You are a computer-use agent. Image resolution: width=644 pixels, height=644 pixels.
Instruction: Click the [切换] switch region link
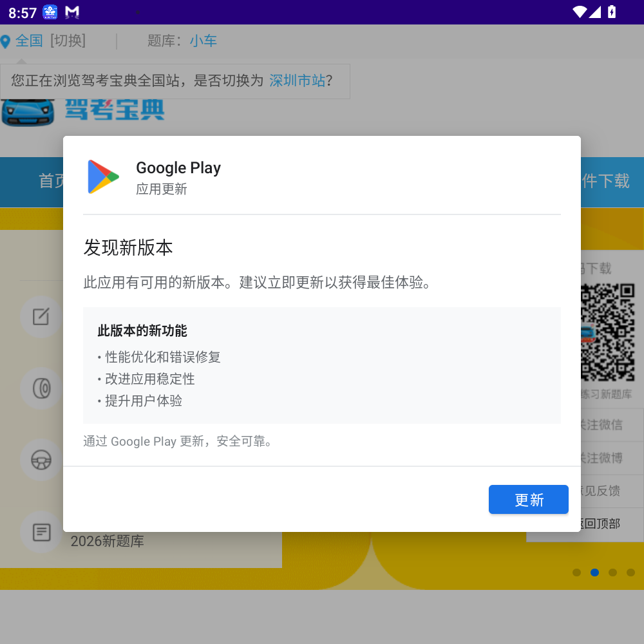pyautogui.click(x=68, y=41)
